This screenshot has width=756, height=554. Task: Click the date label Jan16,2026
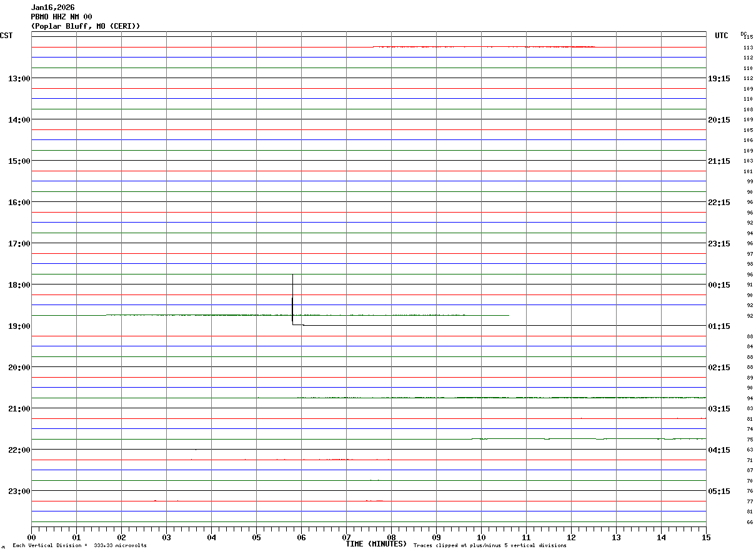[53, 8]
